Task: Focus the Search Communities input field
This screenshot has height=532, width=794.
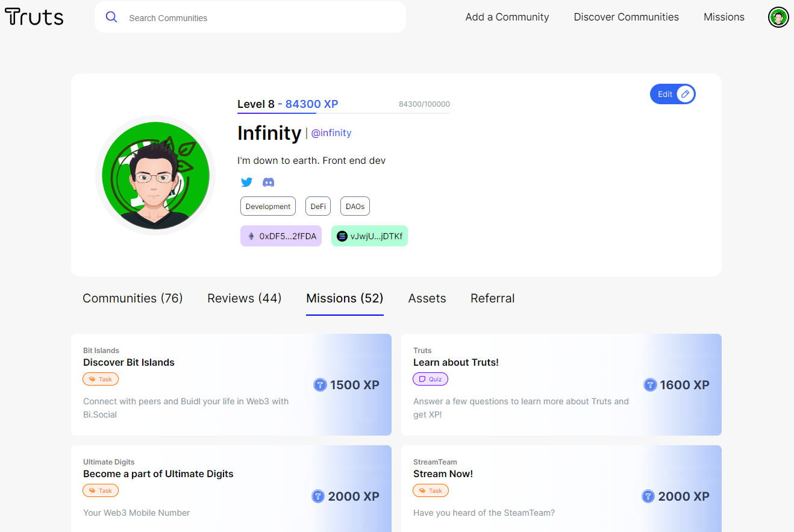Action: coord(250,17)
